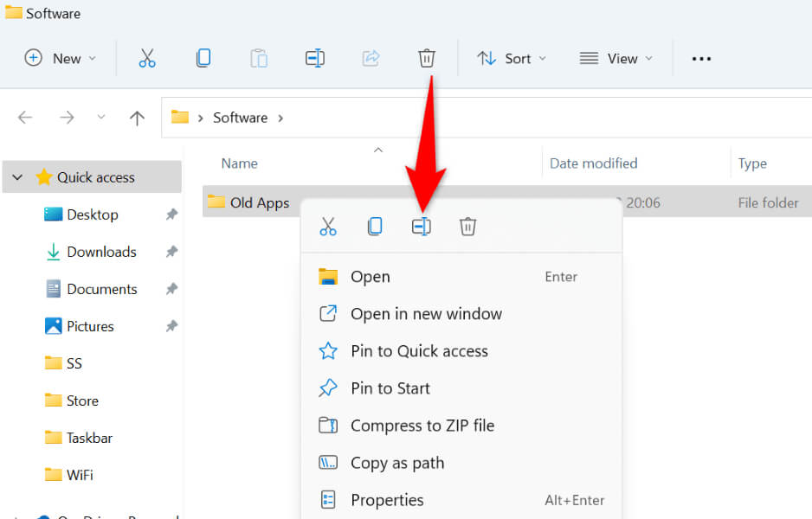Collapse the Quick access tree
Viewport: 812px width, 519px height.
[x=17, y=177]
